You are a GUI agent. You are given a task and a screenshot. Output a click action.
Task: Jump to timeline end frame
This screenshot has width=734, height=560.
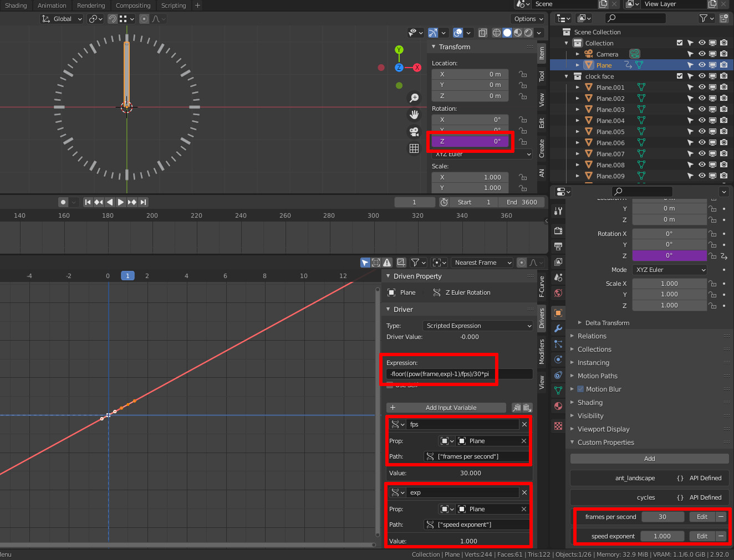click(x=143, y=202)
